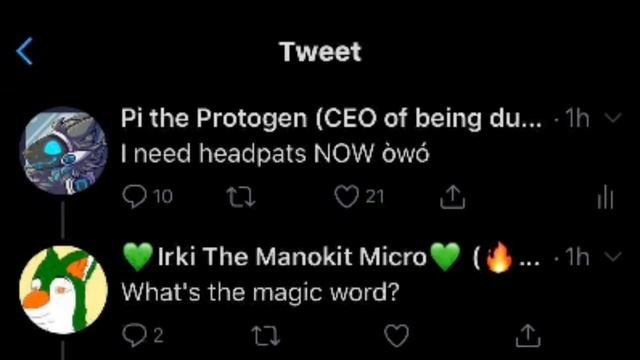Retweet Pi the Protogen's headpats tweet
The image size is (640, 360).
point(241,197)
